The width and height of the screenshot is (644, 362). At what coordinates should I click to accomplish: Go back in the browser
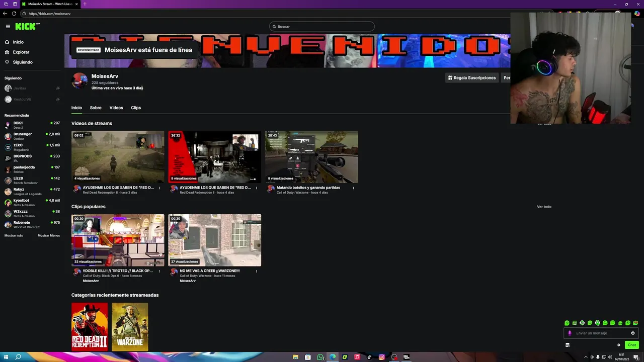click(x=5, y=14)
